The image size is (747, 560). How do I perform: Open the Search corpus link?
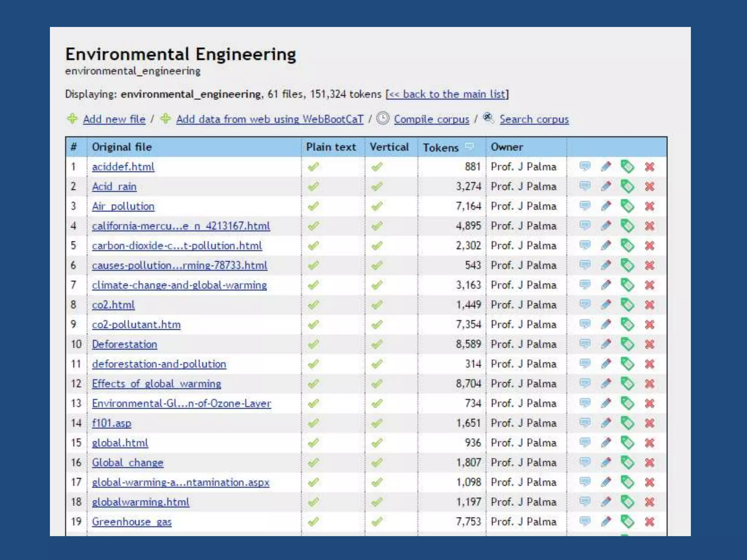[534, 119]
